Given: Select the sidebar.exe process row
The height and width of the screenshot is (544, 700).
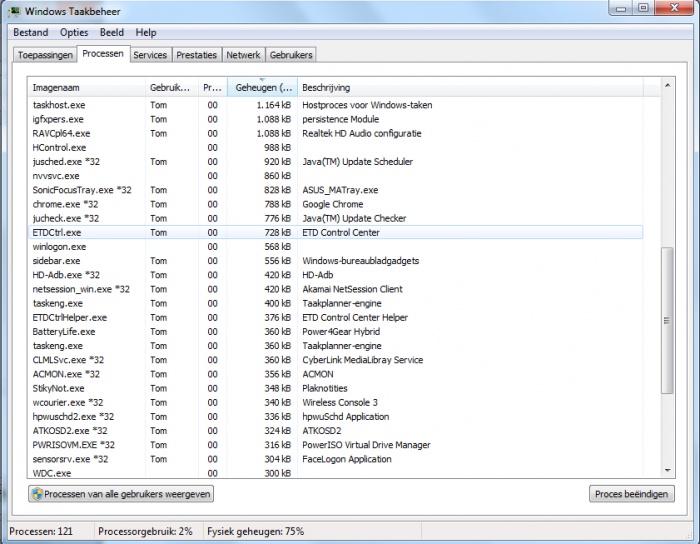Looking at the screenshot, I should pos(58,261).
